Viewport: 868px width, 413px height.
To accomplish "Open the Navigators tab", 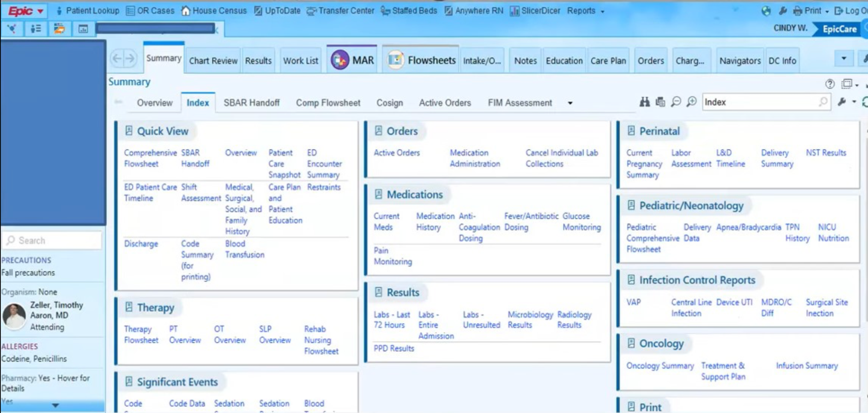I will [740, 60].
